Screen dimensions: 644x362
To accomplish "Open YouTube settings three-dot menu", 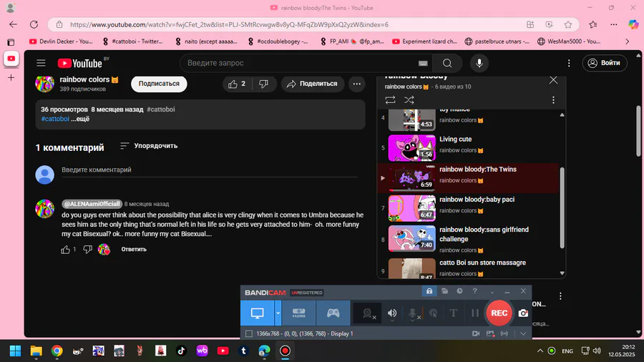I will point(569,63).
